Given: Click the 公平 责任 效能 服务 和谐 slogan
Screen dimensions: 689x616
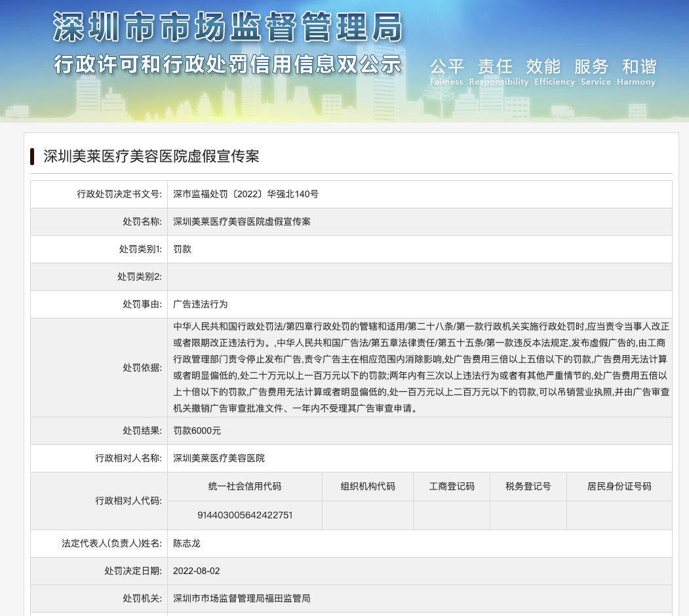Looking at the screenshot, I should coord(542,67).
